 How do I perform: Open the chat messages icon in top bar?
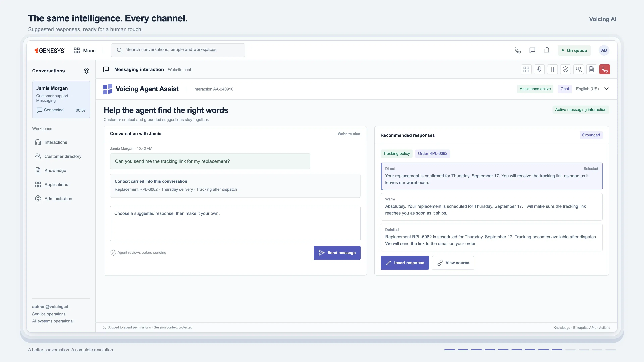pos(532,50)
